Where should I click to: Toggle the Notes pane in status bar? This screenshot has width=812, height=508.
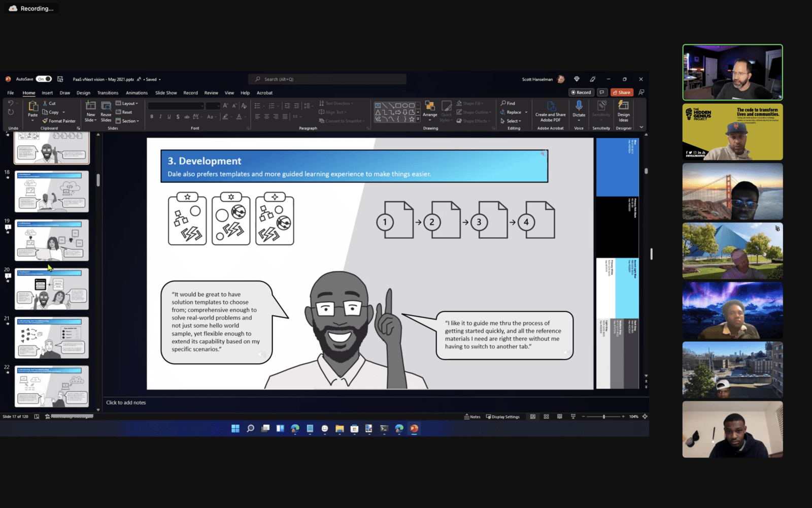(x=472, y=417)
